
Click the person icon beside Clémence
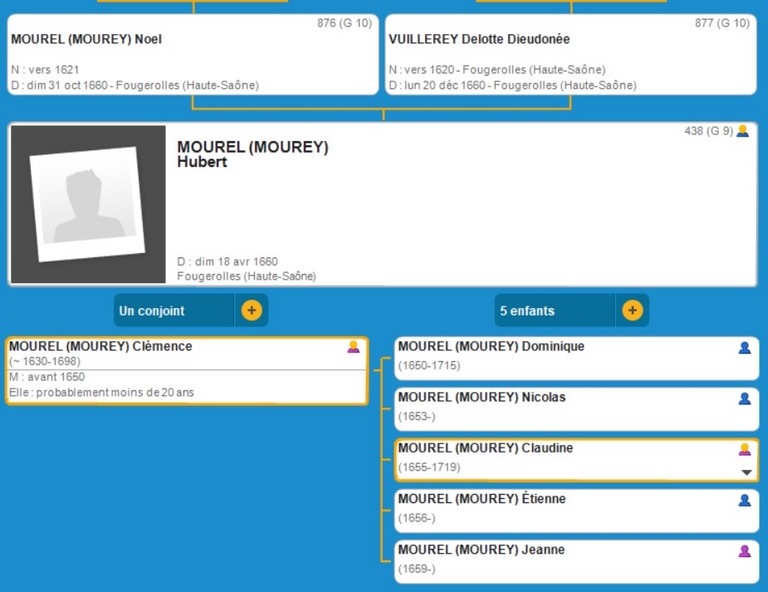tap(353, 347)
